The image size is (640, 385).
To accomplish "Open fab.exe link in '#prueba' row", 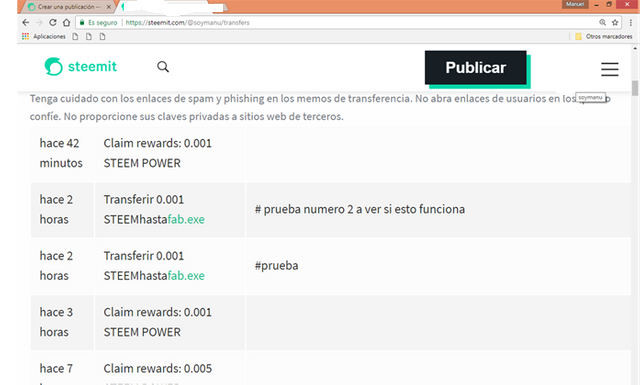I will [x=186, y=276].
